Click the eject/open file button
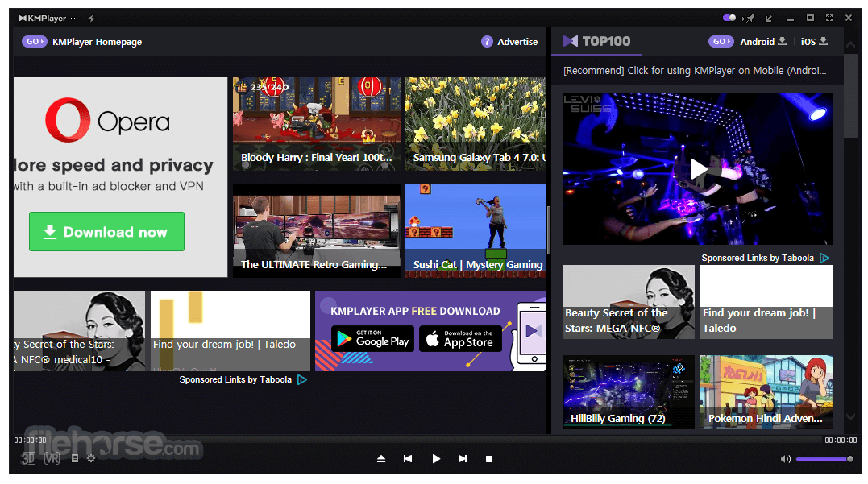 pos(381,459)
